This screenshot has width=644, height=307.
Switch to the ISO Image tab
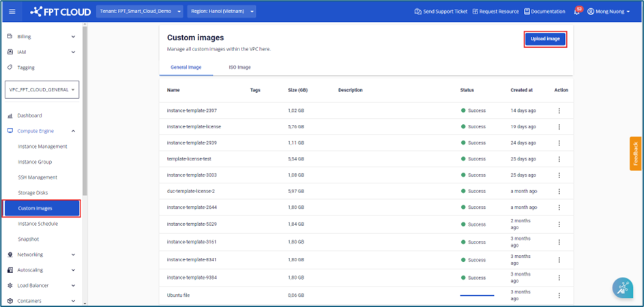(239, 68)
